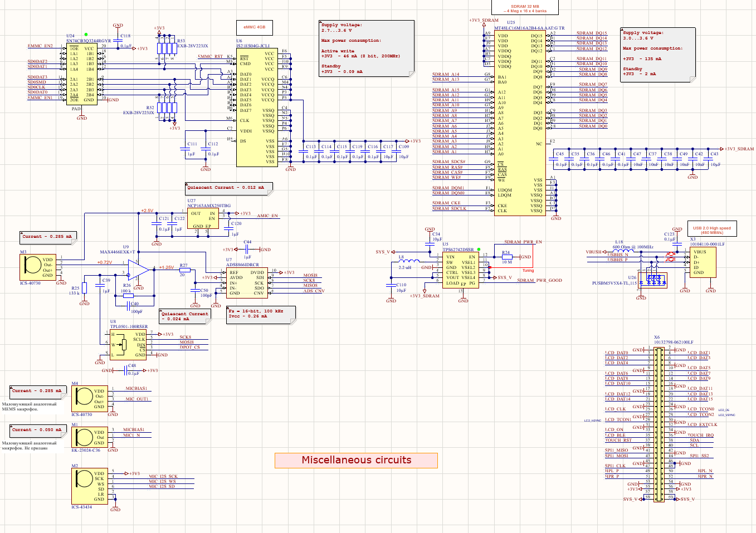Click the 'Quiescent Current - 0.012 mA' note
The width and height of the screenshot is (756, 533).
click(x=229, y=188)
